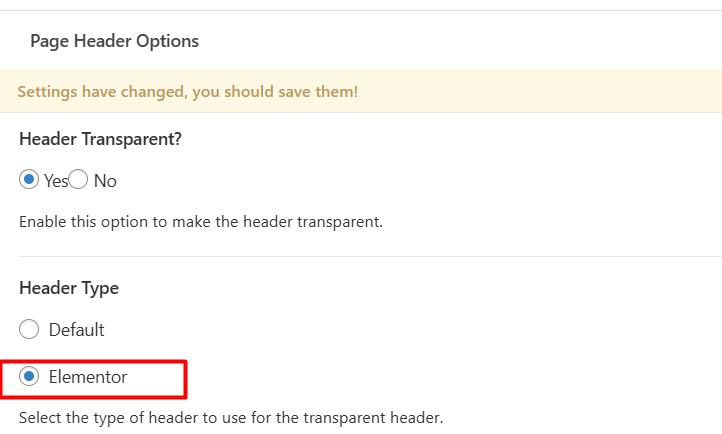Image resolution: width=722 pixels, height=434 pixels.
Task: Pick the Elementor header type radio button
Action: pyautogui.click(x=29, y=377)
